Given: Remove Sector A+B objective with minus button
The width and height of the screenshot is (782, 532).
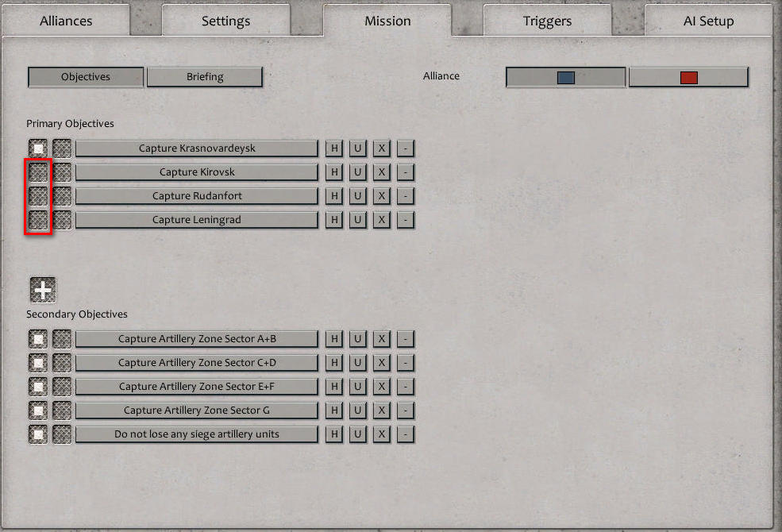Looking at the screenshot, I should [406, 339].
